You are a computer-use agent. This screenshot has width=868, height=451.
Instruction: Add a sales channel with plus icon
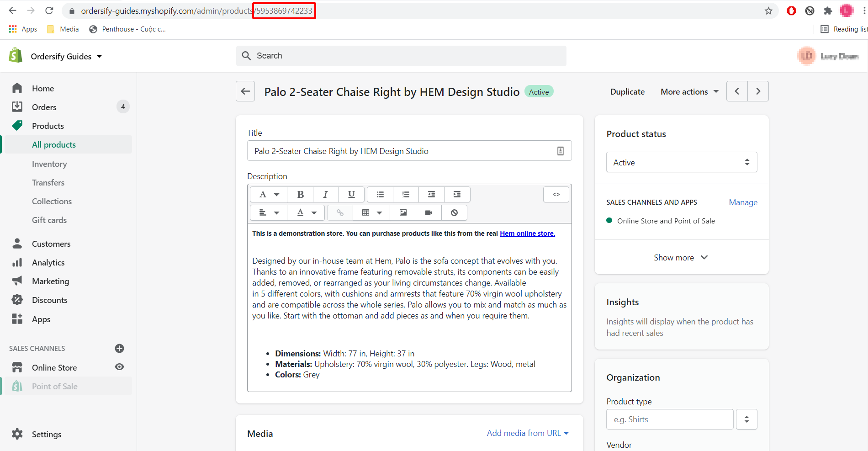click(119, 348)
